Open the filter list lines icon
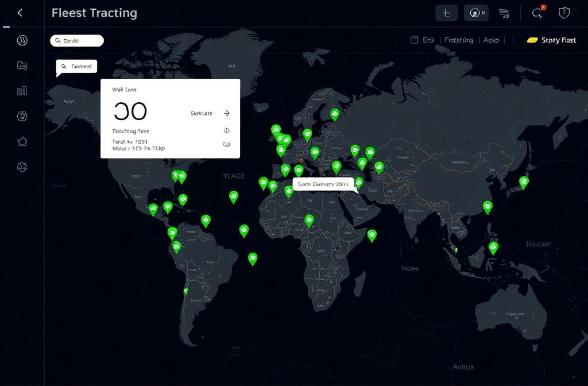The image size is (588, 386). click(504, 14)
